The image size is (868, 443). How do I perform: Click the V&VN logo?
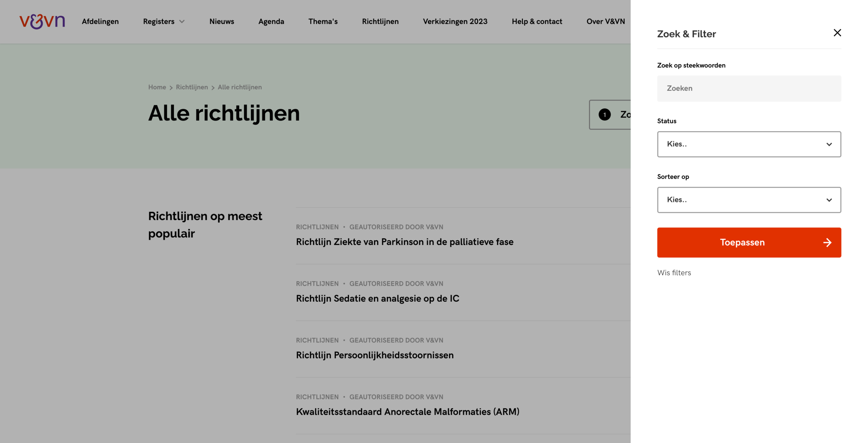(42, 21)
